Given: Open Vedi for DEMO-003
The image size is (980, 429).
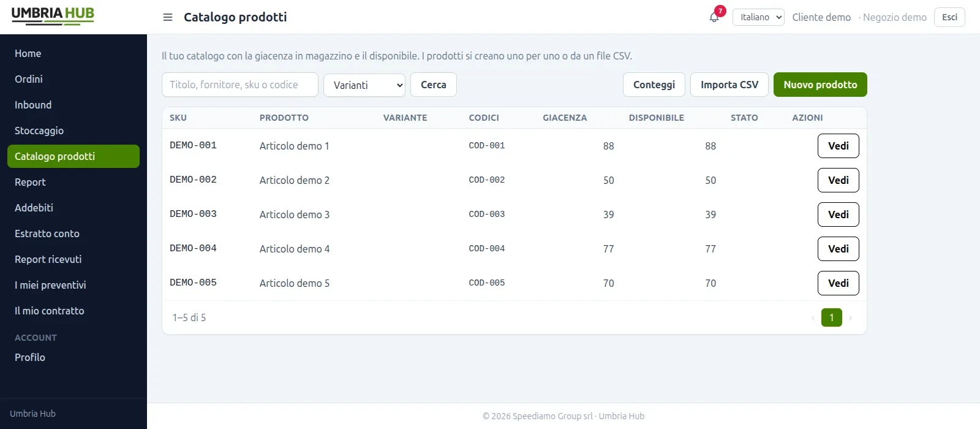Looking at the screenshot, I should tap(839, 214).
